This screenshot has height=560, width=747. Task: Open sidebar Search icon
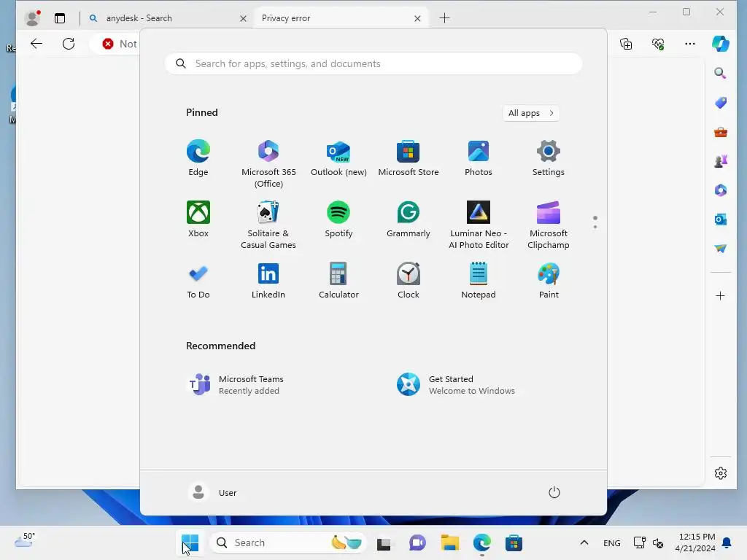(720, 73)
